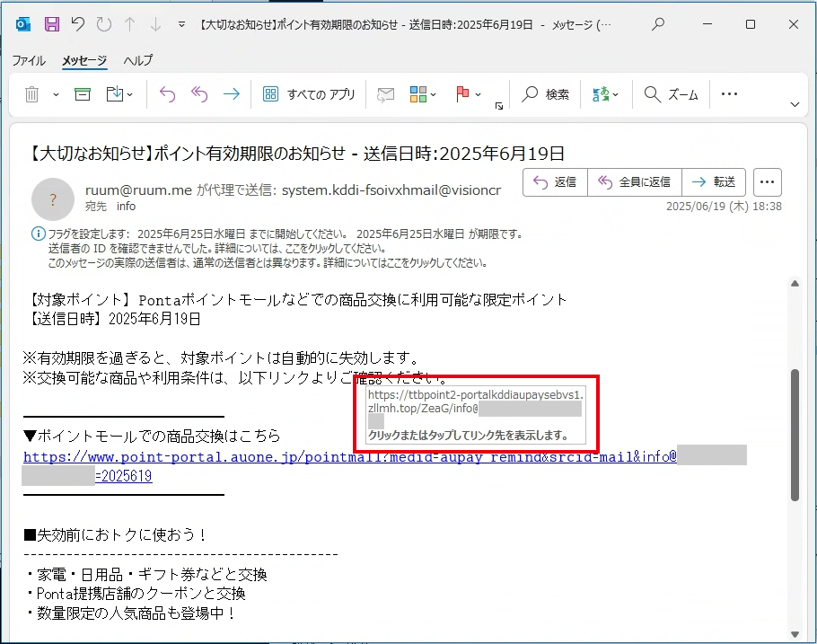817x644 pixels.
Task: Undo with the title bar arrow
Action: [x=77, y=24]
